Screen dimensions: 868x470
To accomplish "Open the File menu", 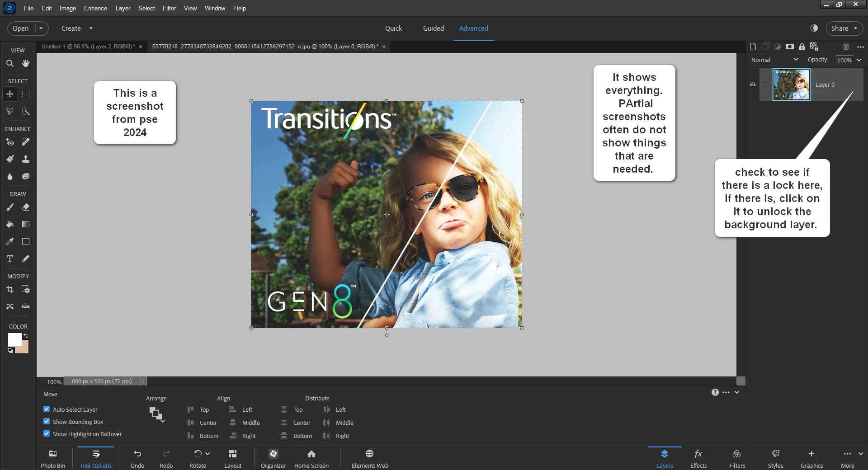I will pos(28,8).
